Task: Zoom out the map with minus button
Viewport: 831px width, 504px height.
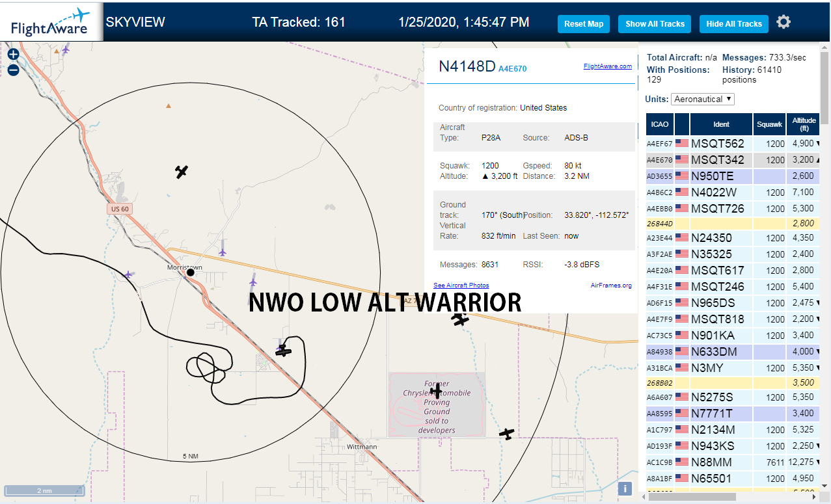Action: [x=13, y=70]
